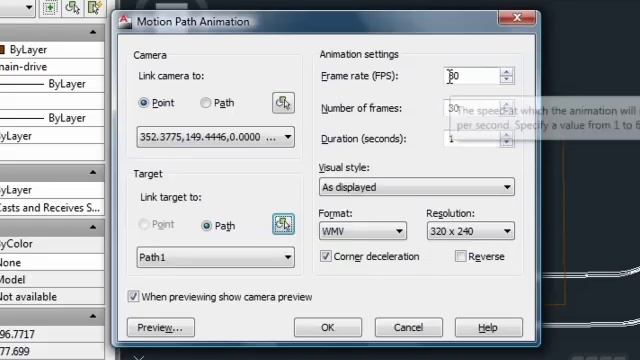Click the ByColor property row

point(52,244)
